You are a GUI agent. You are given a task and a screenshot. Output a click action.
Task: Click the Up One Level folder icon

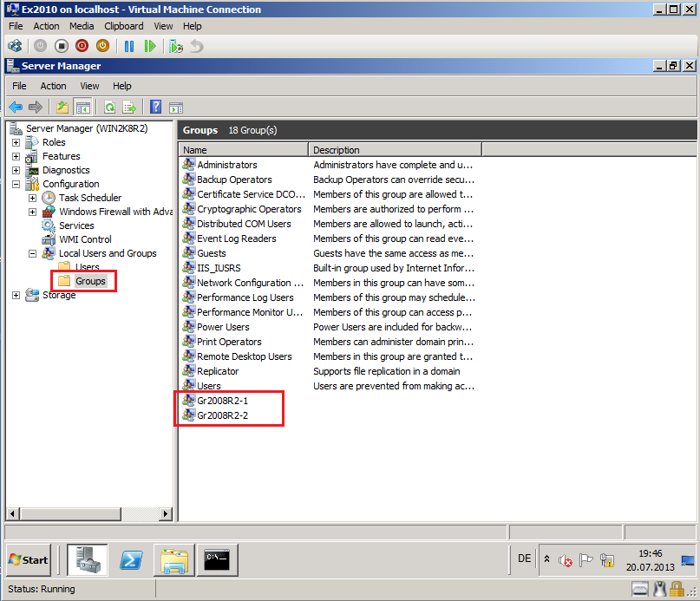pos(62,108)
